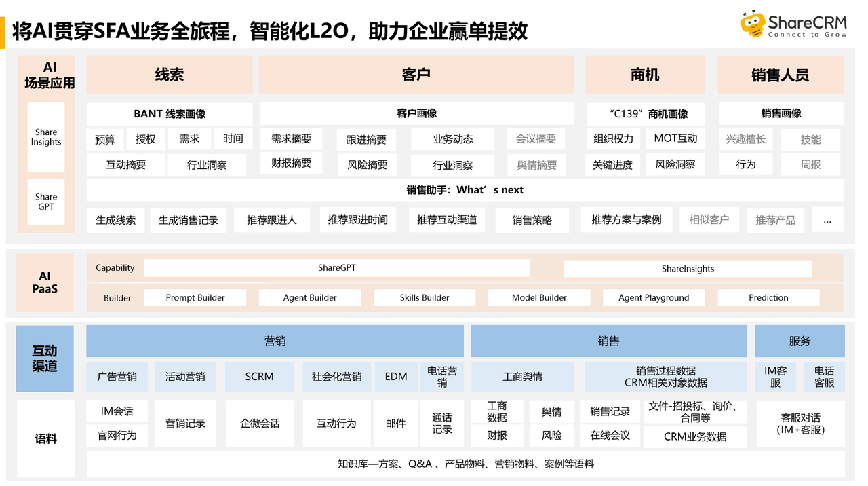
Task: Click the Share GPT box under AI场景应用
Action: pyautogui.click(x=46, y=202)
